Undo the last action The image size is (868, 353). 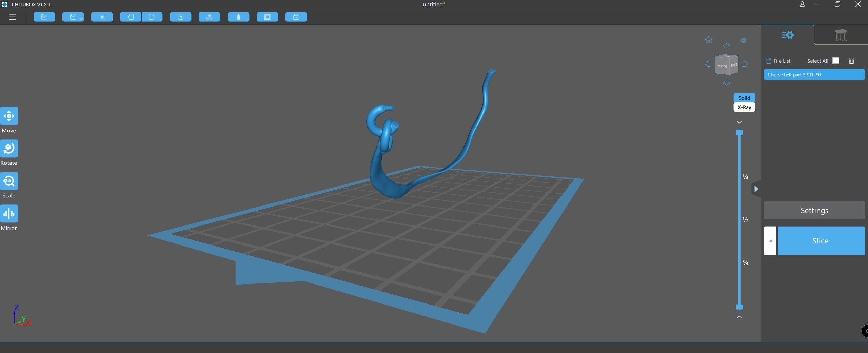pos(130,17)
